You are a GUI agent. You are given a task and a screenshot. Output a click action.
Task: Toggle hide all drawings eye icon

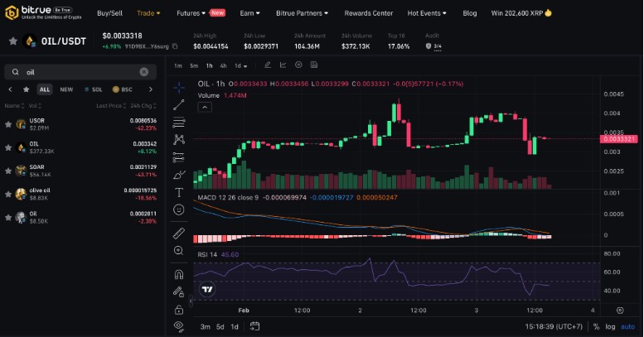(179, 326)
